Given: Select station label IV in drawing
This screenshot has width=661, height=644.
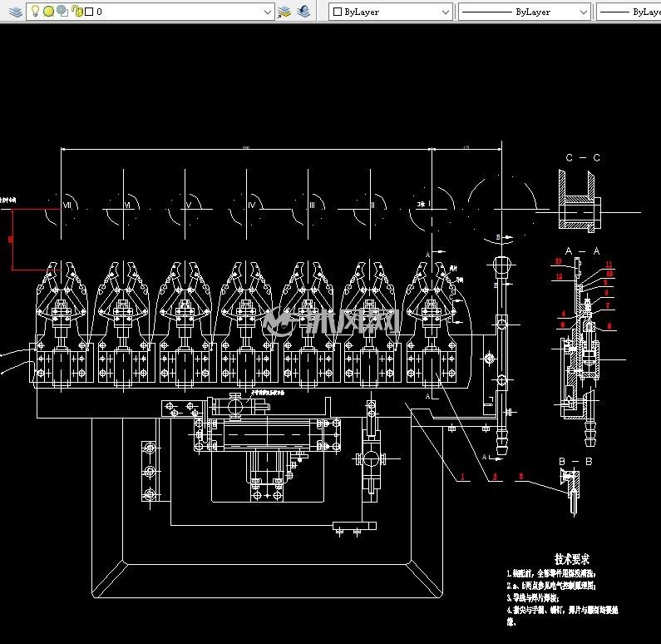Looking at the screenshot, I should click(x=252, y=205).
